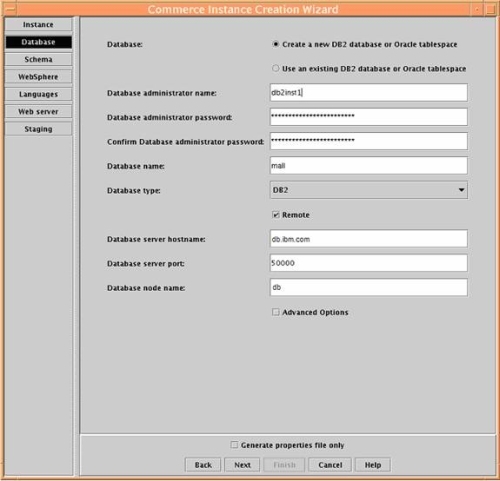The image size is (500, 481).
Task: Click the Commerce Instance Creation Wizard title
Action: (243, 9)
